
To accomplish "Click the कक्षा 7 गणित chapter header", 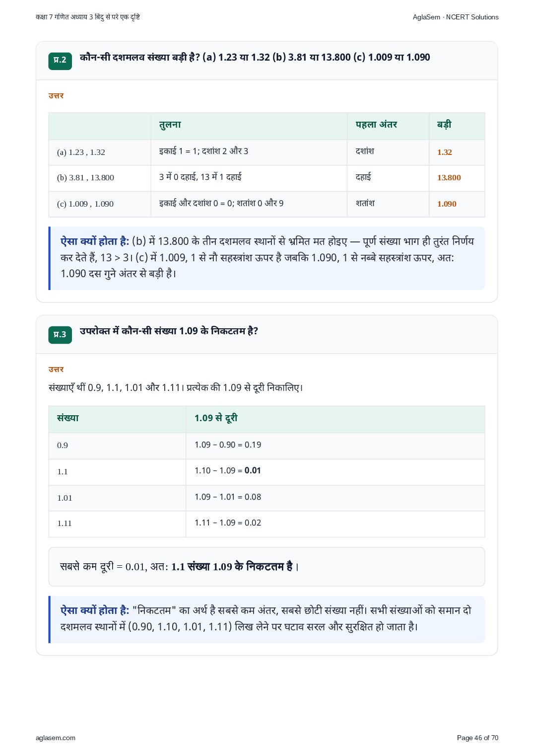I will pyautogui.click(x=88, y=17).
